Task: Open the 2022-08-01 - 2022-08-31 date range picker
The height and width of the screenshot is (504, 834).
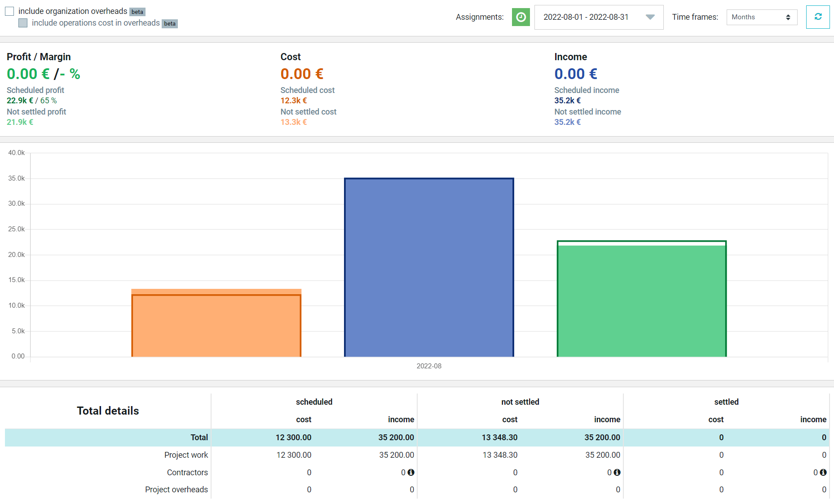Action: click(599, 17)
